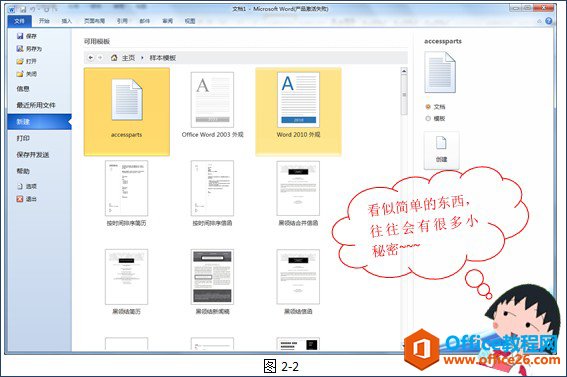Click the accessparts preview page image on right
Viewport: 567px width, 377px height.
(440, 72)
